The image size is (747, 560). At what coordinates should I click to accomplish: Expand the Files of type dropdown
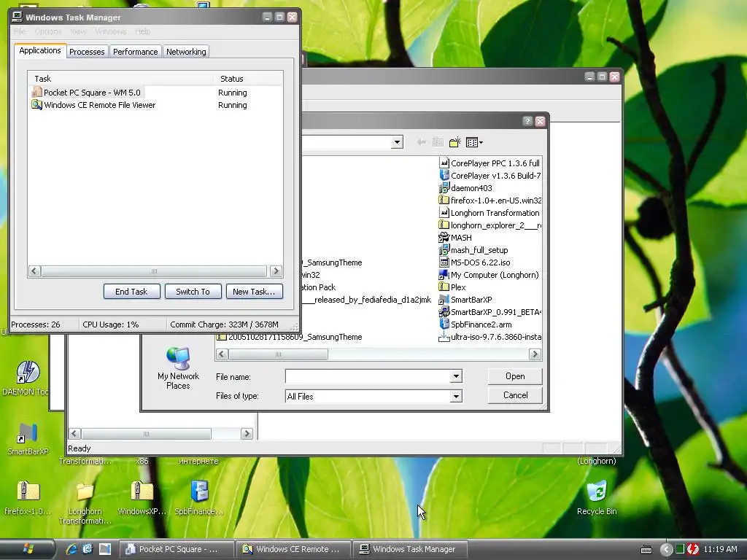click(457, 396)
